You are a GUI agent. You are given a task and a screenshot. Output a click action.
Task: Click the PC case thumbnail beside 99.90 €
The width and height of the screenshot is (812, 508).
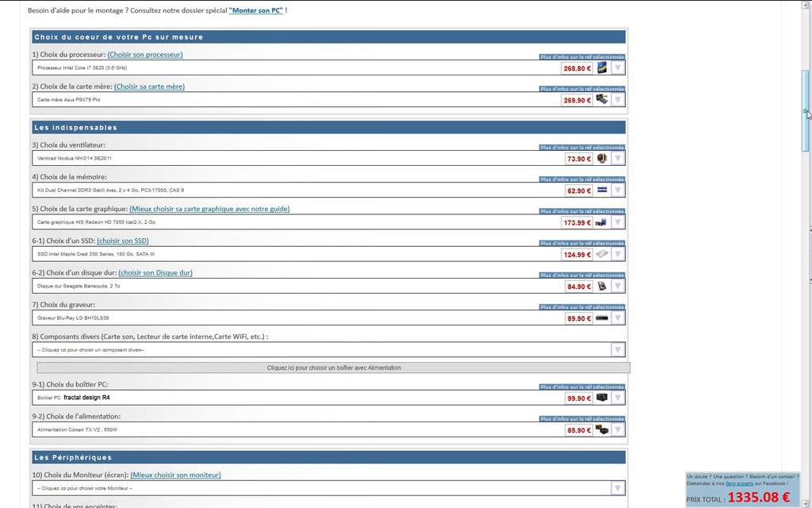pyautogui.click(x=602, y=398)
